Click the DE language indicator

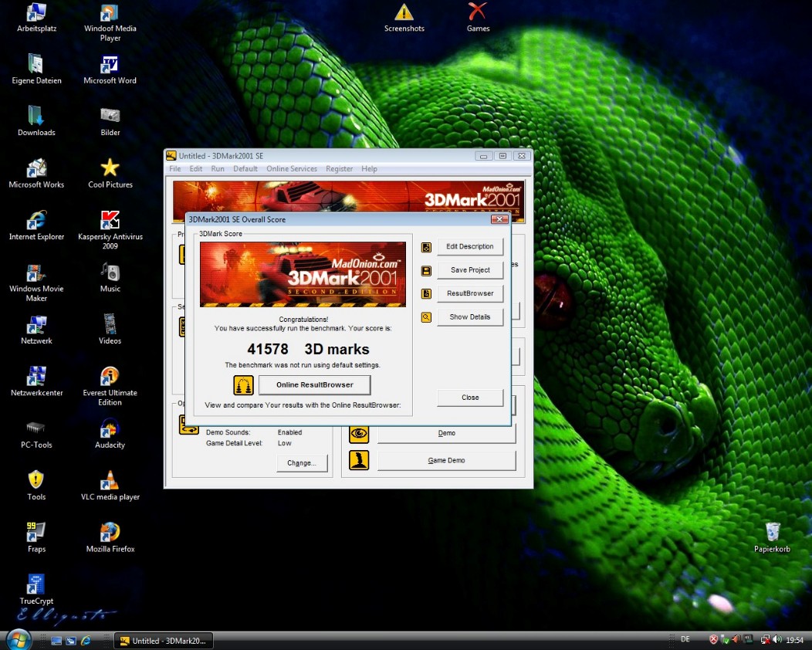coord(685,640)
